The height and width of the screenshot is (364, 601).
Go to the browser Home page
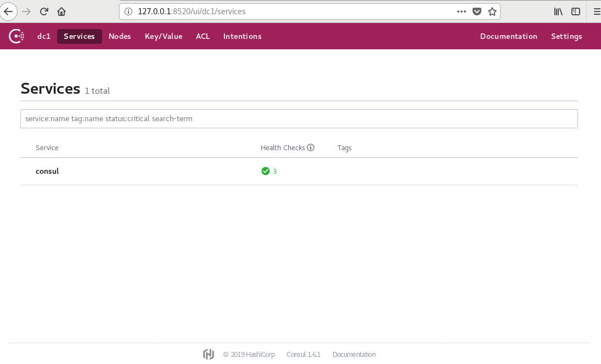(61, 12)
